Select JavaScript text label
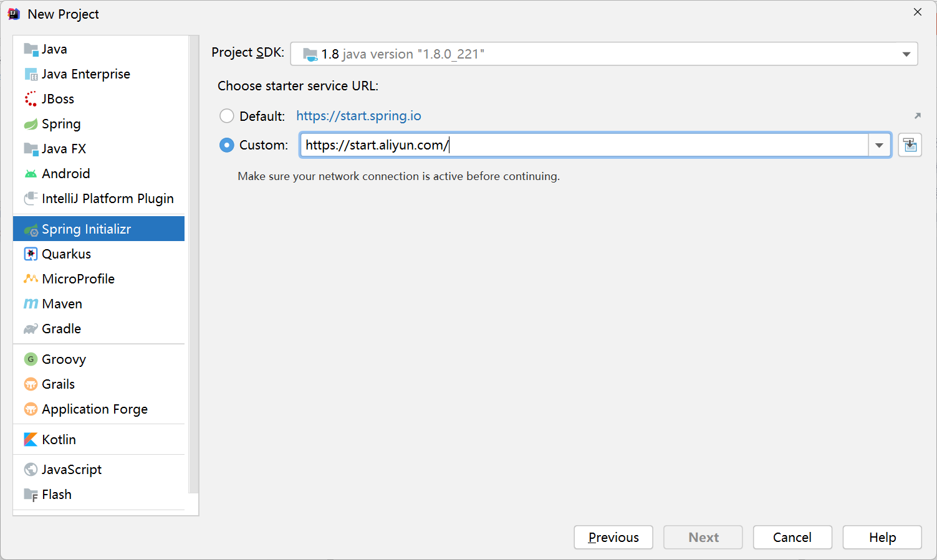937x560 pixels. click(x=72, y=470)
